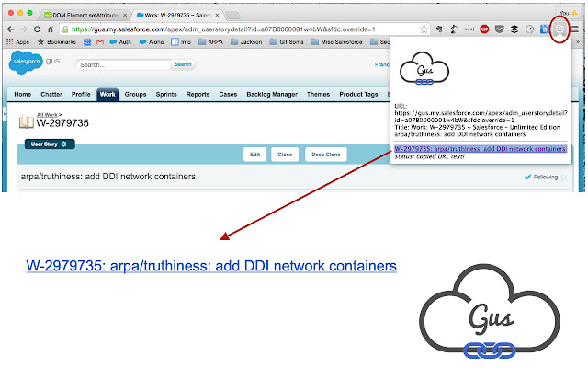Open the three-dots extension icon

click(x=469, y=29)
